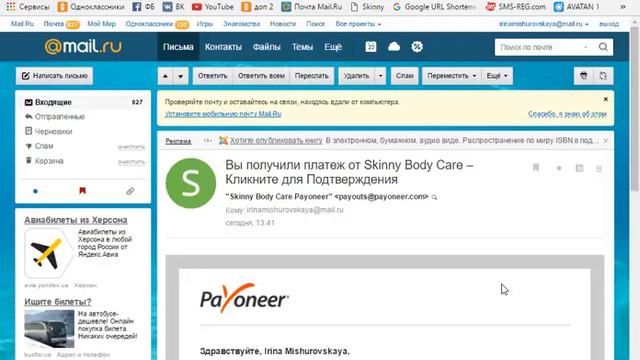
Task: Filter flagged messages with red flag
Action: 82,191
